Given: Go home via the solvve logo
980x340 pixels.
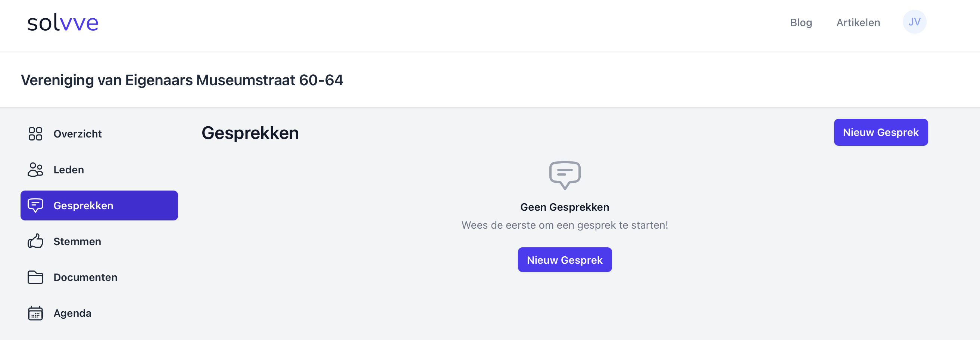Looking at the screenshot, I should pos(63,23).
